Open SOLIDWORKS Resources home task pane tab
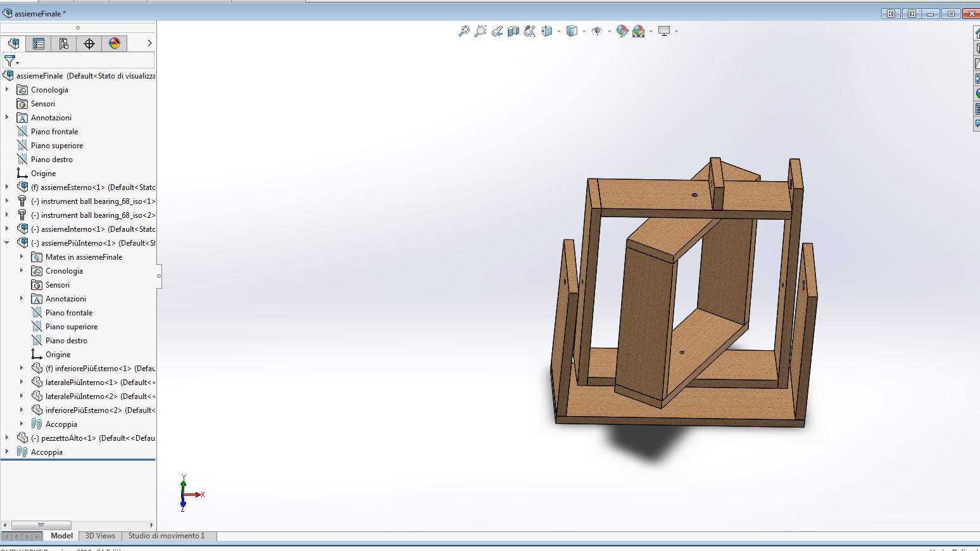The height and width of the screenshot is (551, 980). coord(976,33)
